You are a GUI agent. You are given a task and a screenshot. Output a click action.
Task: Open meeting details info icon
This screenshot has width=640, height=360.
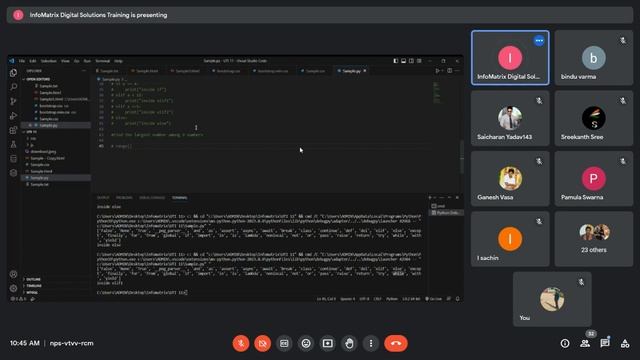[x=565, y=343]
